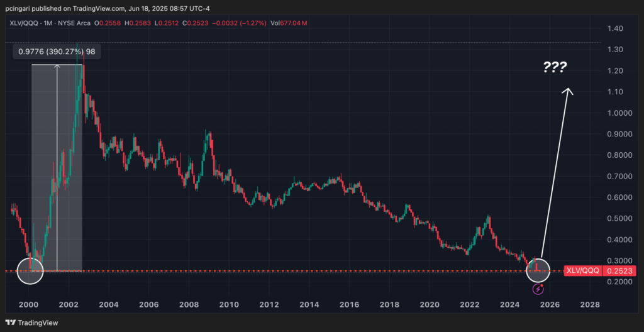Click the 2028 label on the time axis
Image resolution: width=644 pixels, height=332 pixels.
click(x=590, y=306)
